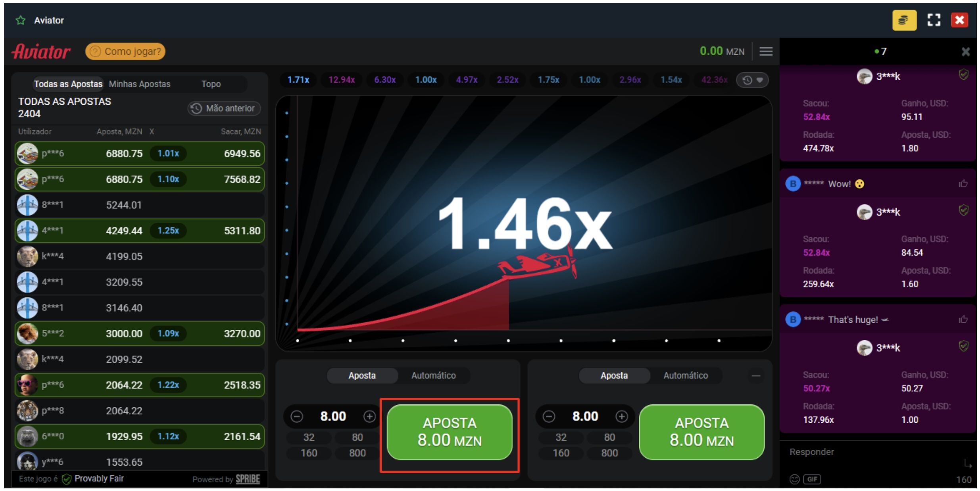Like the Wow! chat message
The width and height of the screenshot is (980, 491).
point(963,183)
